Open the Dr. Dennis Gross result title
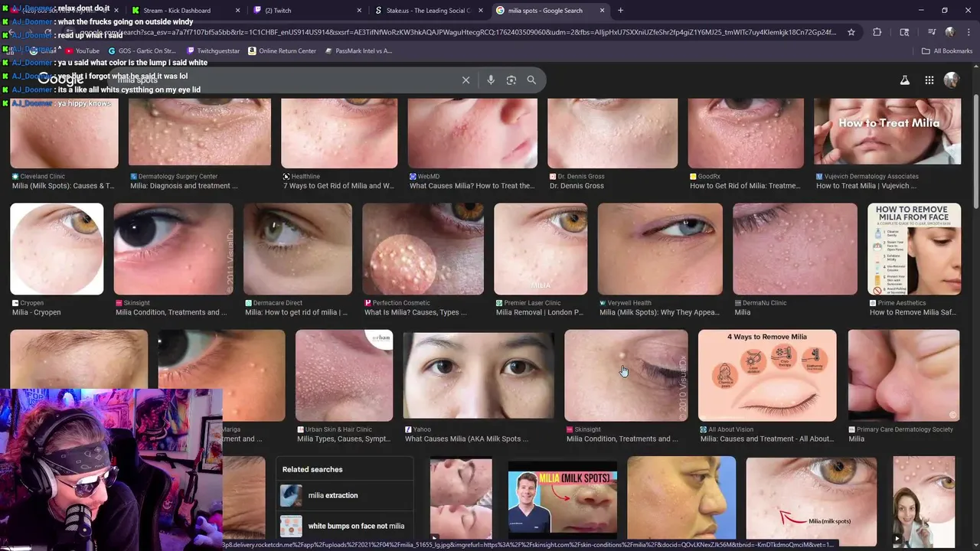The width and height of the screenshot is (980, 551). pyautogui.click(x=577, y=186)
